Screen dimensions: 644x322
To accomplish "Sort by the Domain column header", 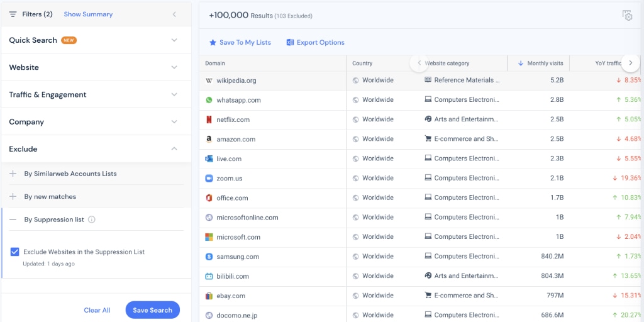I will (215, 64).
